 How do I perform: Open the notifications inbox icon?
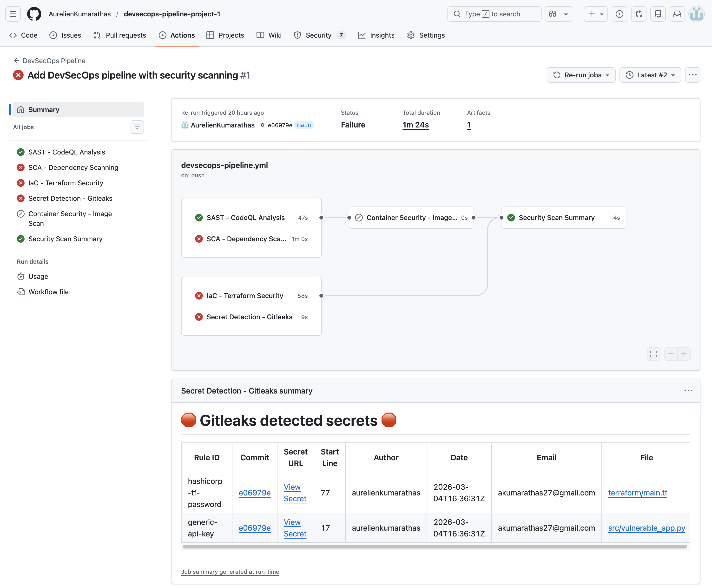pos(677,14)
